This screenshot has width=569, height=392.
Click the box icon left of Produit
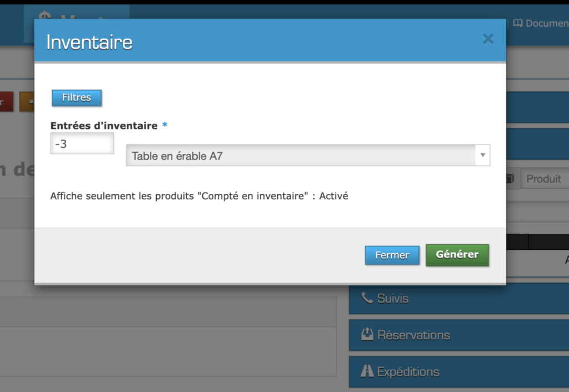click(x=511, y=179)
